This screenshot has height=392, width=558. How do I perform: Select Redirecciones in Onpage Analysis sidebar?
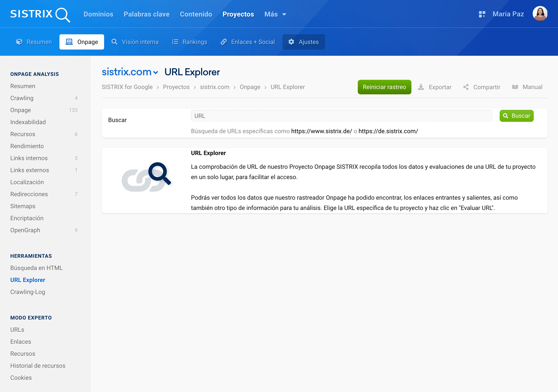(x=29, y=194)
